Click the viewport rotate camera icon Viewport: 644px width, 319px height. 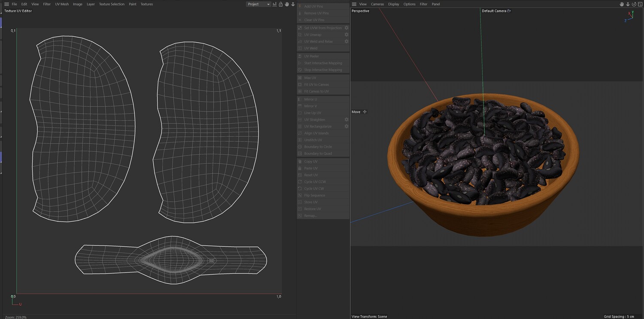(x=634, y=4)
